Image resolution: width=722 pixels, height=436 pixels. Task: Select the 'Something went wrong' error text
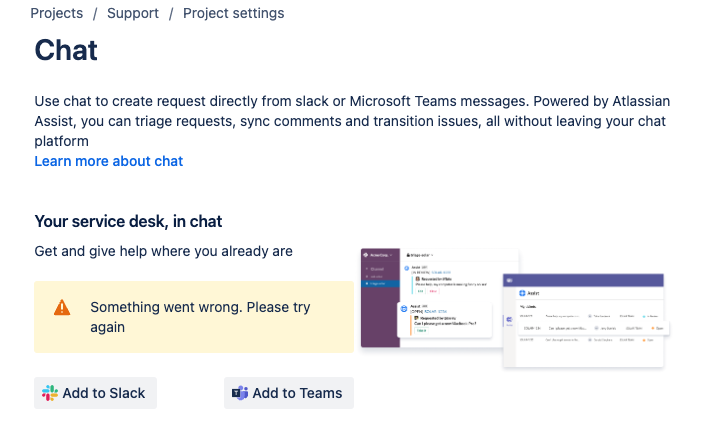coord(200,317)
